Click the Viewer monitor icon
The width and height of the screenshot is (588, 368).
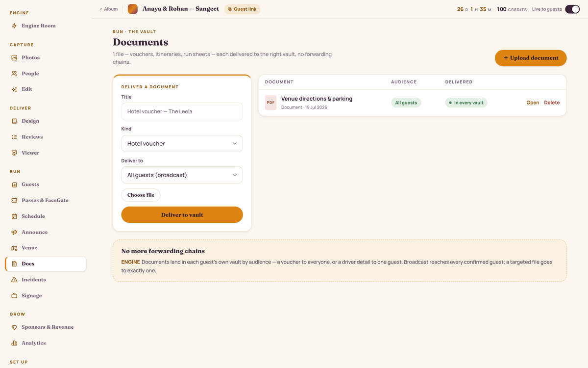pos(14,153)
